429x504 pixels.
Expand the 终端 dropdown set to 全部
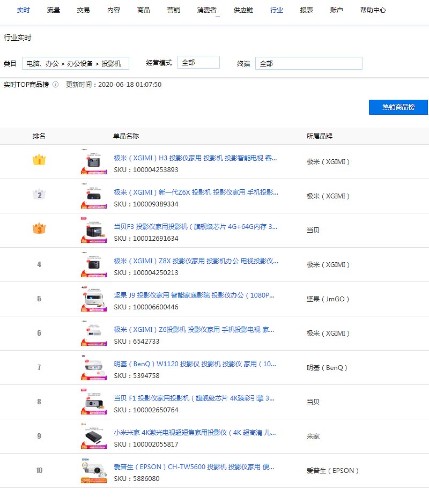point(309,63)
